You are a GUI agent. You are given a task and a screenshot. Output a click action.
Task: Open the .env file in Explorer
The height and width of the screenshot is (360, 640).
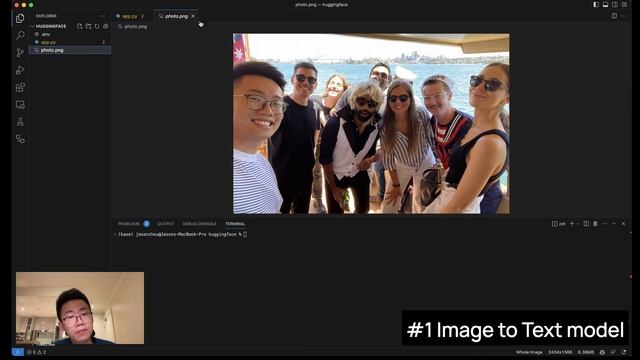click(x=70, y=34)
